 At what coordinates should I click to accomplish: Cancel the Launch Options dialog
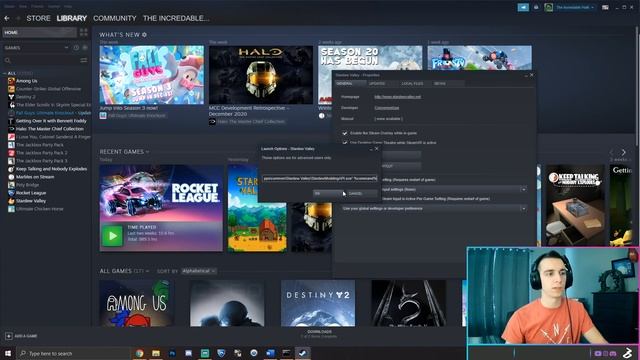361,193
